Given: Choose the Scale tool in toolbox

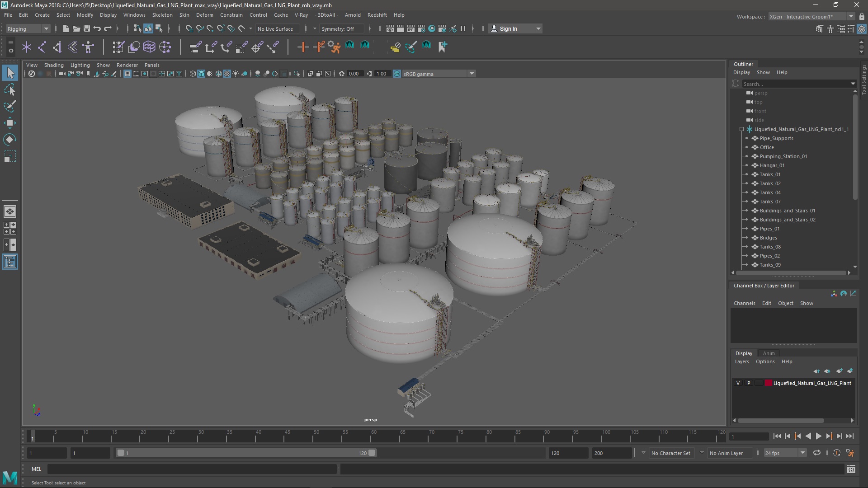Looking at the screenshot, I should (x=10, y=156).
